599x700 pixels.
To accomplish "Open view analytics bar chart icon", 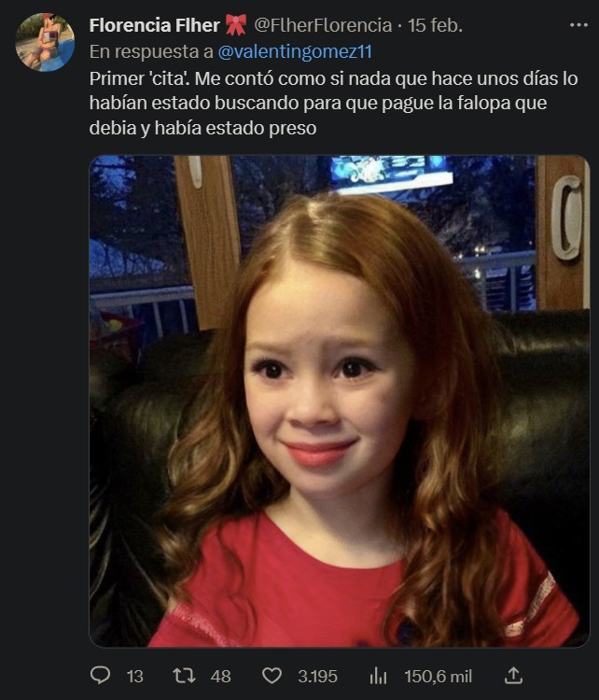I will 379,675.
